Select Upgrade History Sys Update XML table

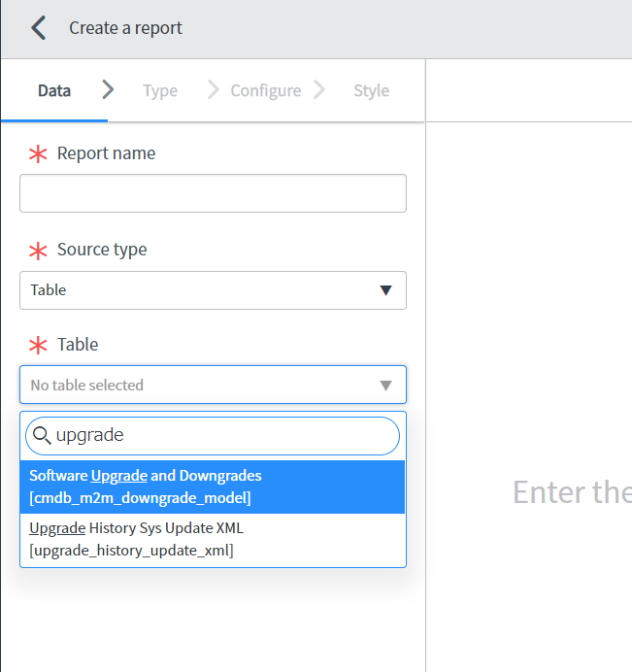tap(213, 539)
